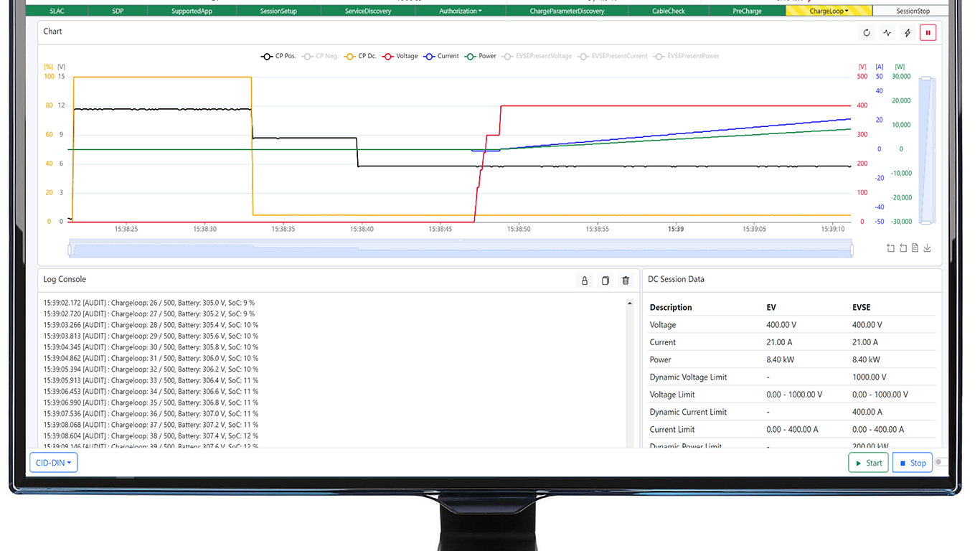Screen dimensions: 980x551
Task: Select the CableCheck stage tab
Action: (668, 11)
